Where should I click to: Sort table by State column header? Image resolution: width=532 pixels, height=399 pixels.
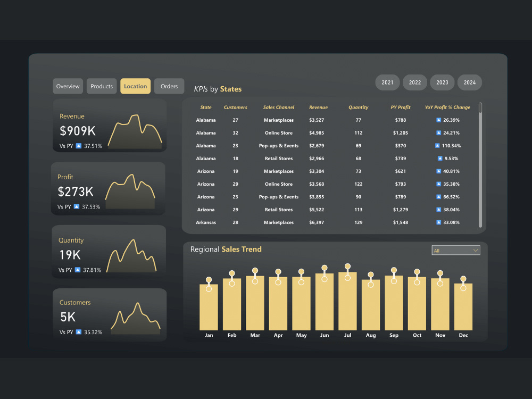[205, 107]
